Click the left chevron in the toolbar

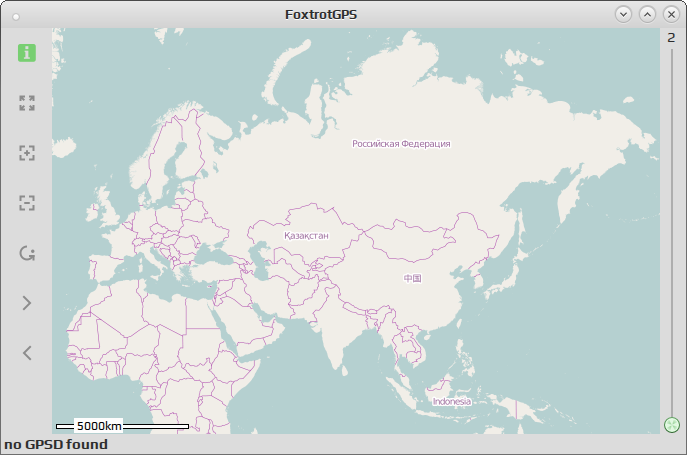27,353
